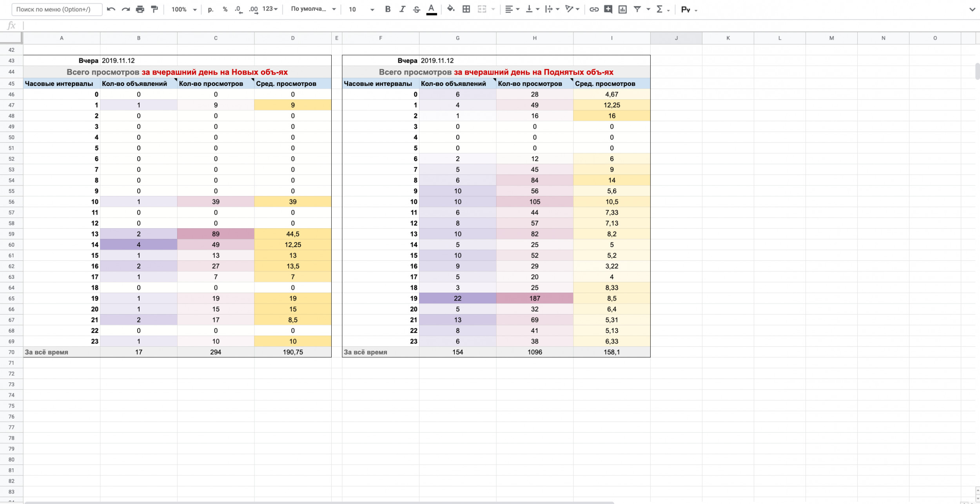Click left table Кол-во объявлений header
The width and height of the screenshot is (980, 504).
139,84
